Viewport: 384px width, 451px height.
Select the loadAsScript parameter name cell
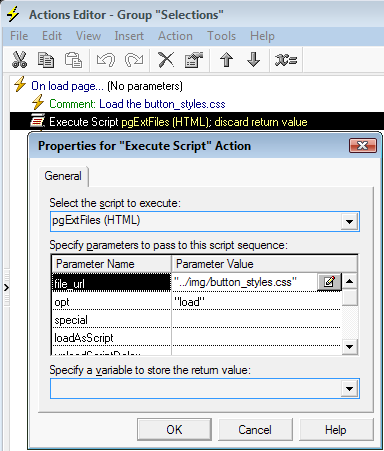tap(111, 337)
